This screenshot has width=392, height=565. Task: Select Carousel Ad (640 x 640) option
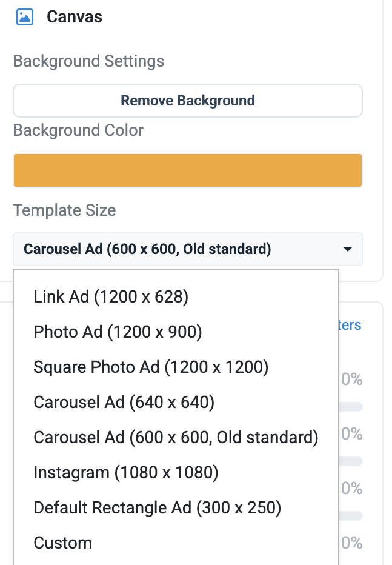pos(124,402)
